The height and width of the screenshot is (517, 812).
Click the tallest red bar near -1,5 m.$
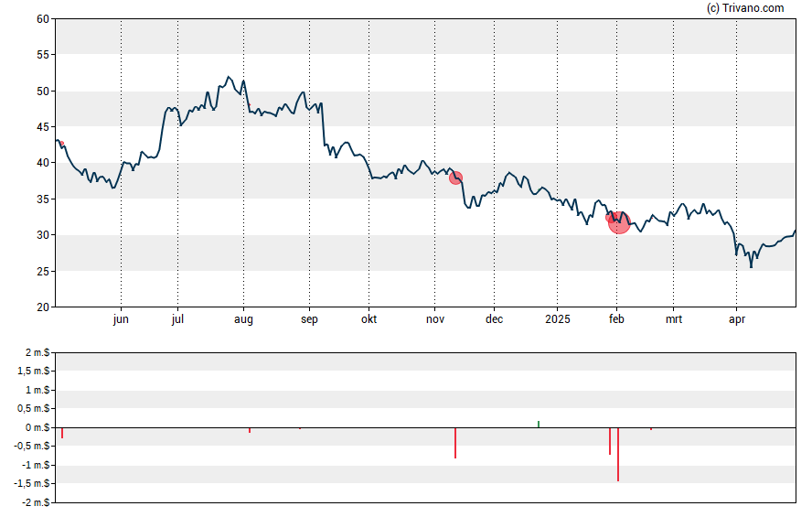click(618, 454)
